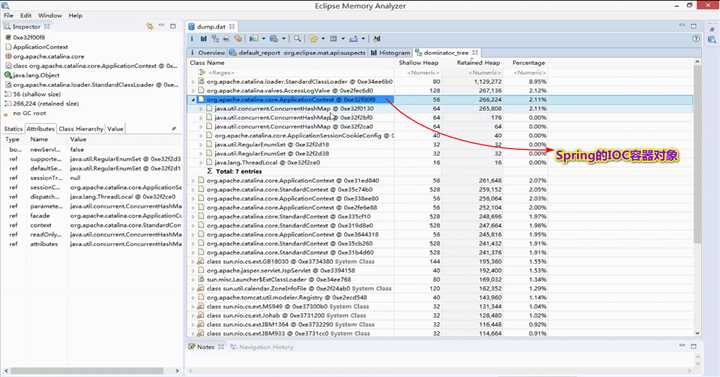This screenshot has height=377, width=720.
Task: Click the yellow group-by toolbar icon
Action: [314, 39]
